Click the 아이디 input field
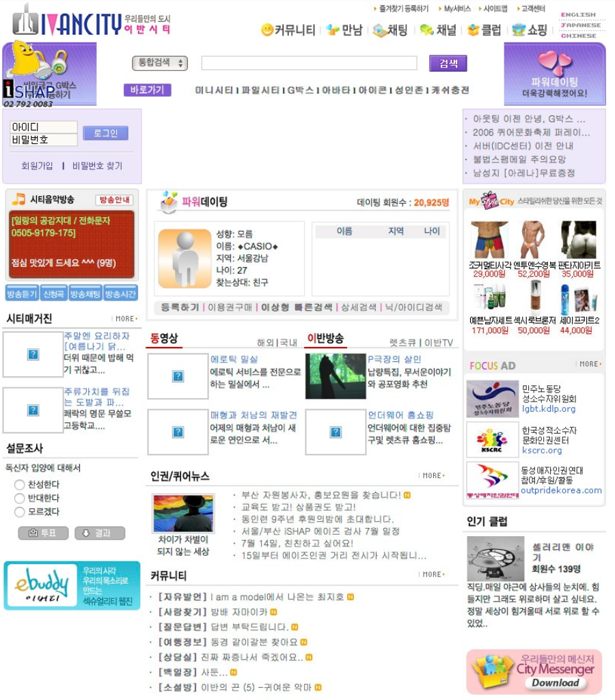This screenshot has height=700, width=615. click(x=43, y=127)
